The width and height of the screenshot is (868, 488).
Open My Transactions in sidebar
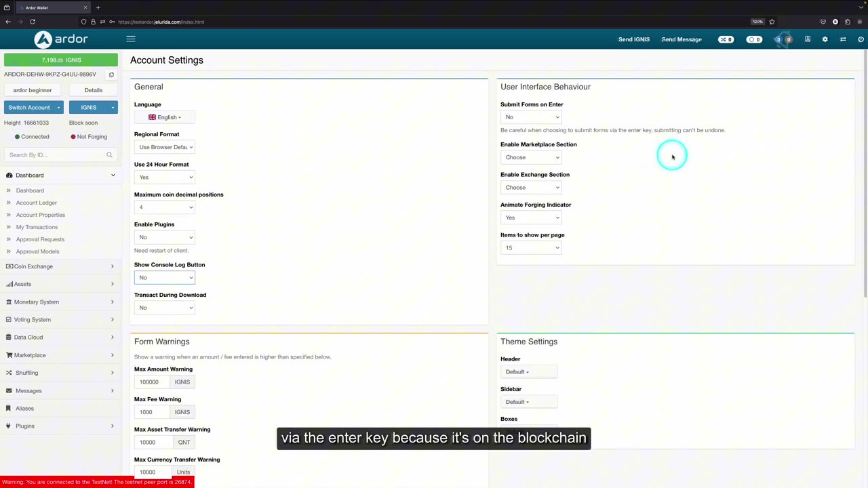pos(37,227)
